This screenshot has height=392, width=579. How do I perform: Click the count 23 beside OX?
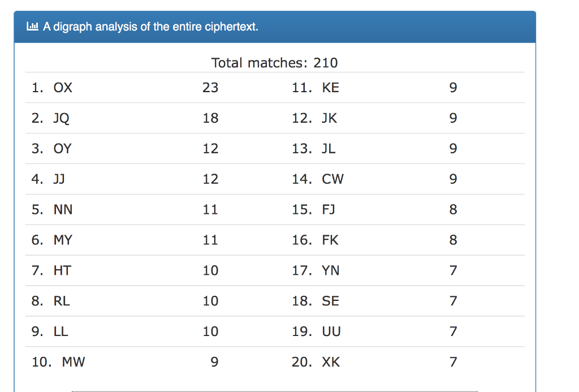point(210,88)
